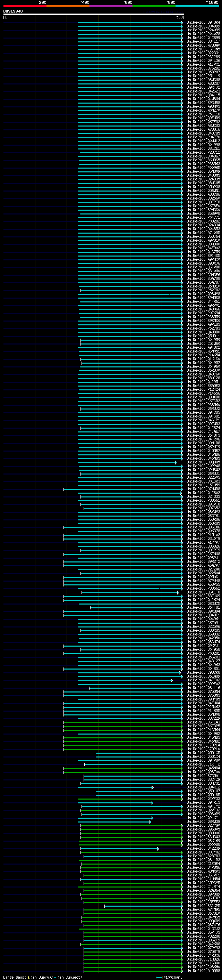Select label UniRef100_A7NWD8
This screenshot has height=980, width=222.
point(203,489)
